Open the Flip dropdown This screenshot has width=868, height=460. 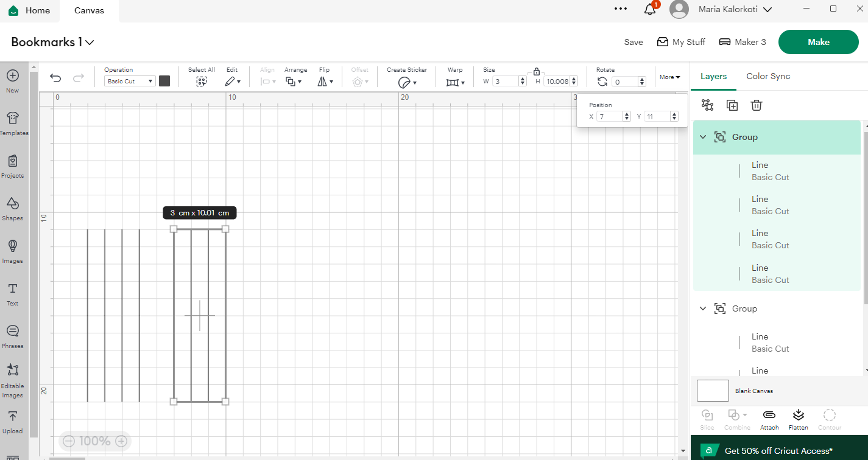click(325, 82)
